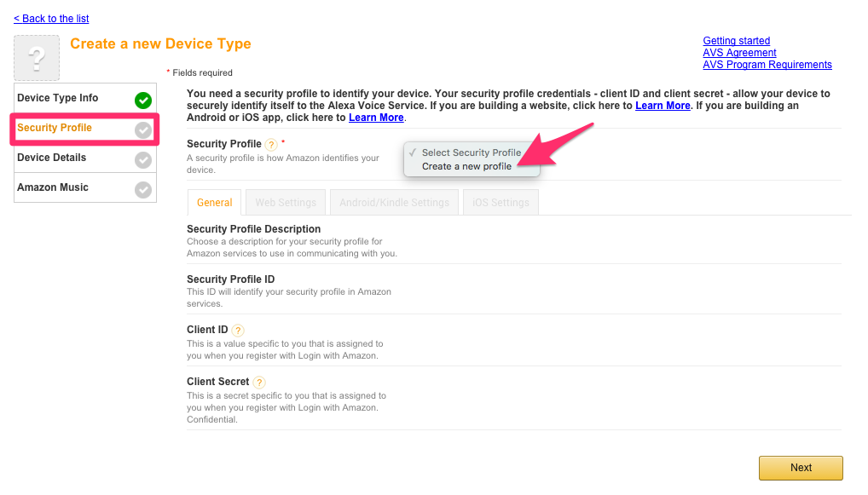Go to Device Details step

85,158
